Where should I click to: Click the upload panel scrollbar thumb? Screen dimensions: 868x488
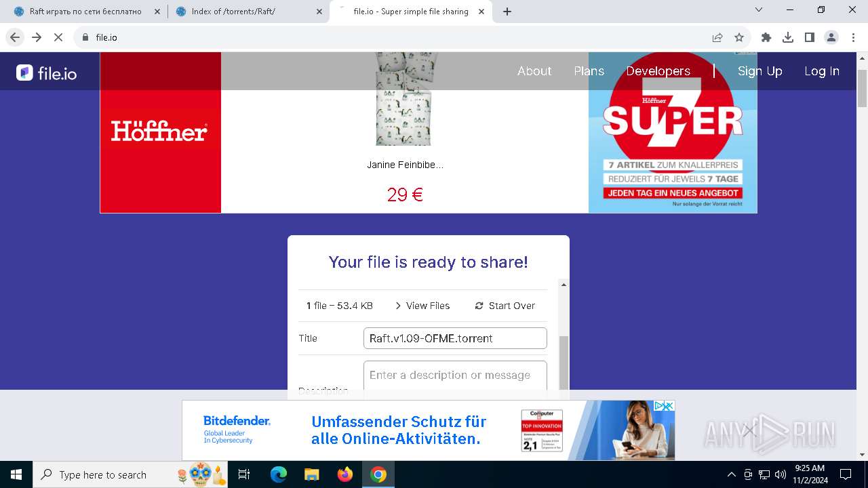point(563,363)
